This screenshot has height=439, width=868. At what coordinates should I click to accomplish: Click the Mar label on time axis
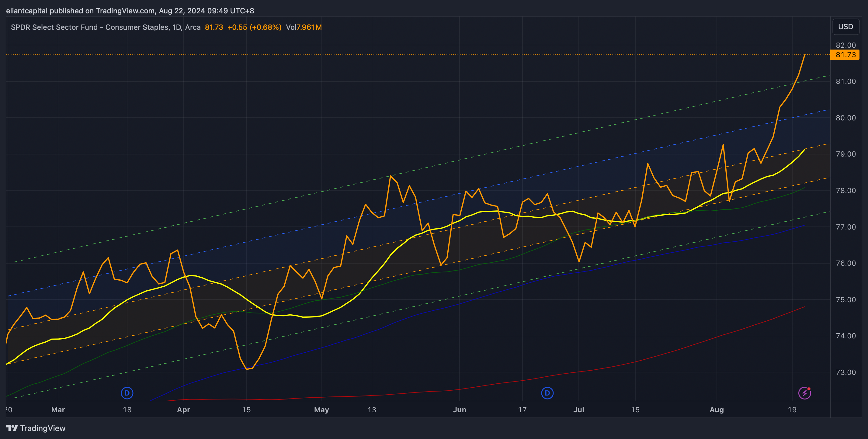58,410
